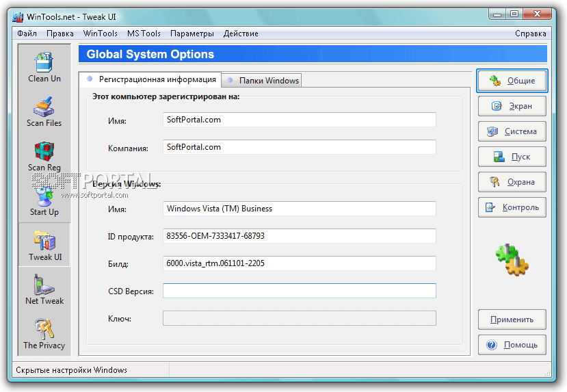Open the Правка menu
567x392 pixels.
[60, 34]
